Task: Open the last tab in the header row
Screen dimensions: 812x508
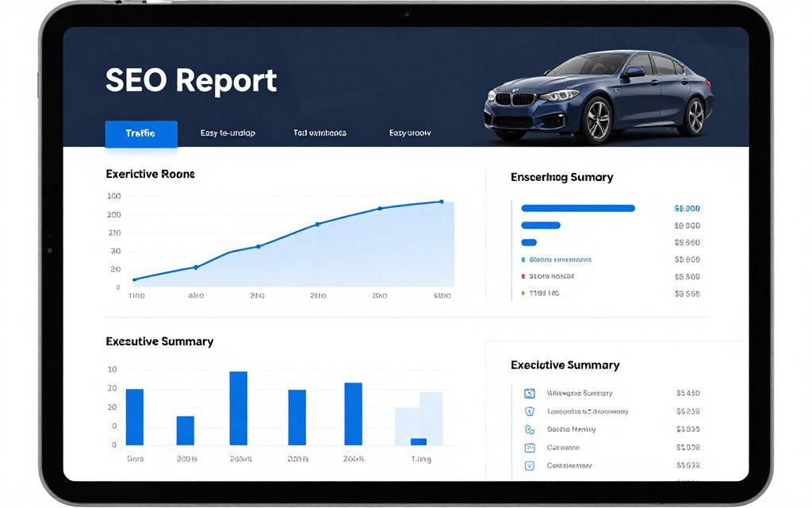Action: [x=410, y=133]
